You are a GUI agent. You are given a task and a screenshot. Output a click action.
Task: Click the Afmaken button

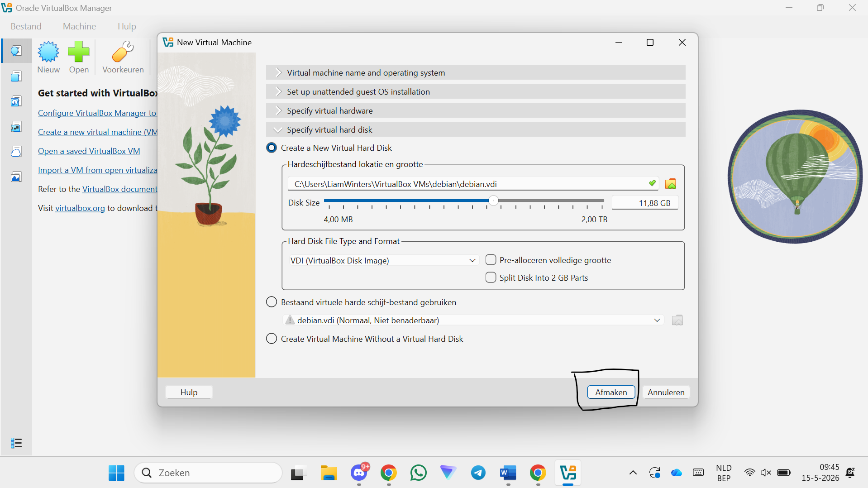click(611, 392)
